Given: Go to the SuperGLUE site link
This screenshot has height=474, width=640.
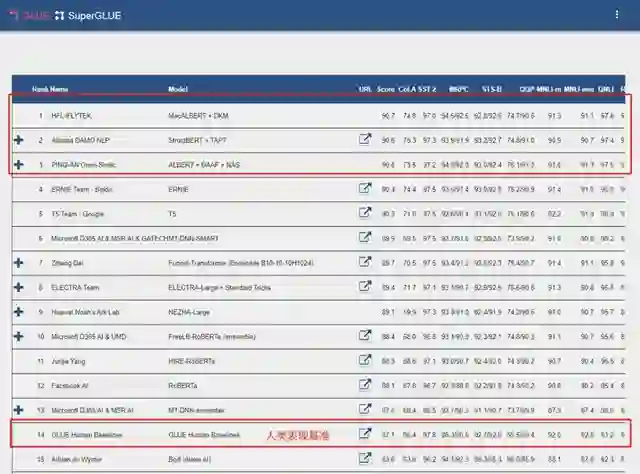Looking at the screenshot, I should 89,16.
